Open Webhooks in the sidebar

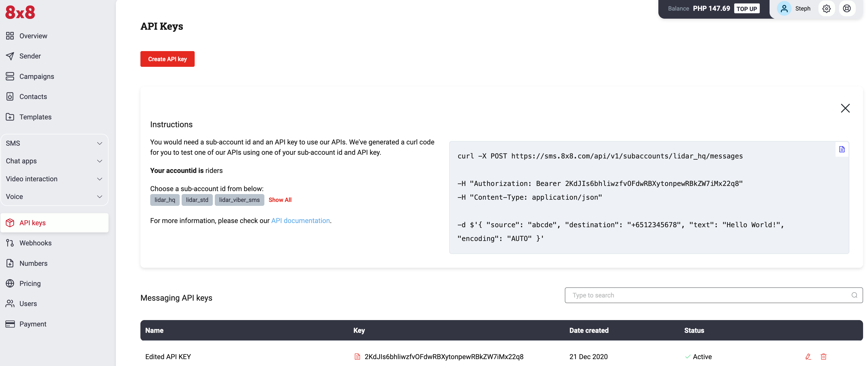[x=35, y=243]
